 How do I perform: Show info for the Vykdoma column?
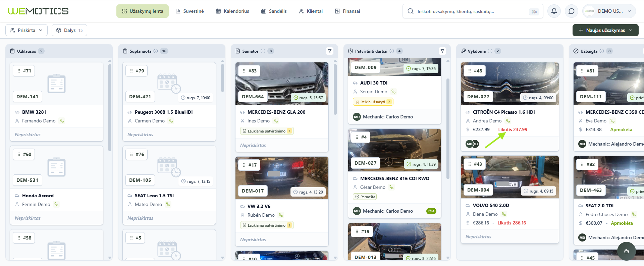click(490, 51)
